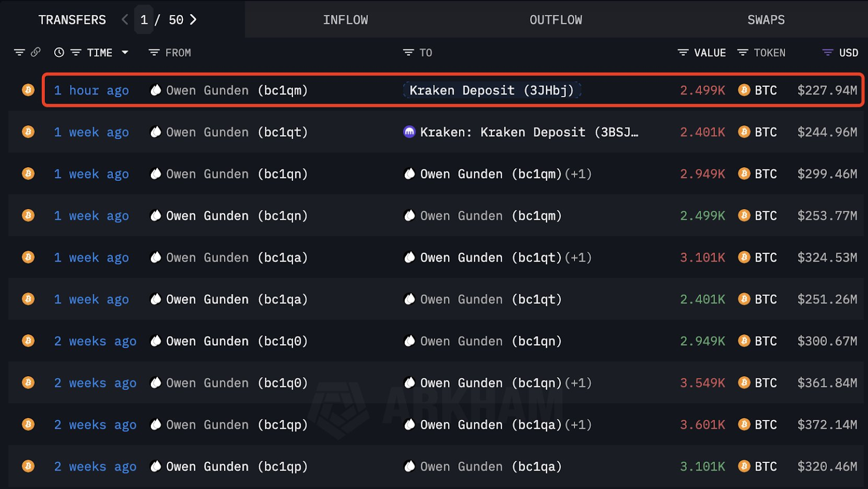Open the USD column filter icon
The image size is (868, 489).
828,52
